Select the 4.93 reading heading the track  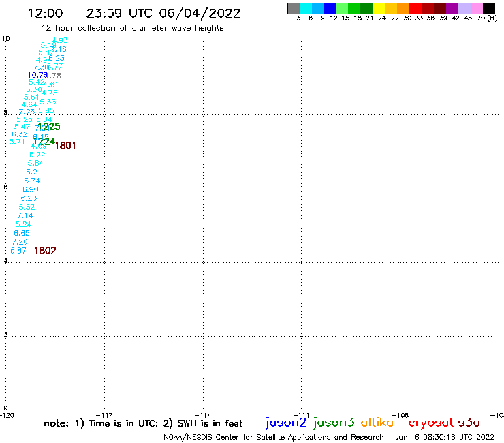[x=60, y=40]
